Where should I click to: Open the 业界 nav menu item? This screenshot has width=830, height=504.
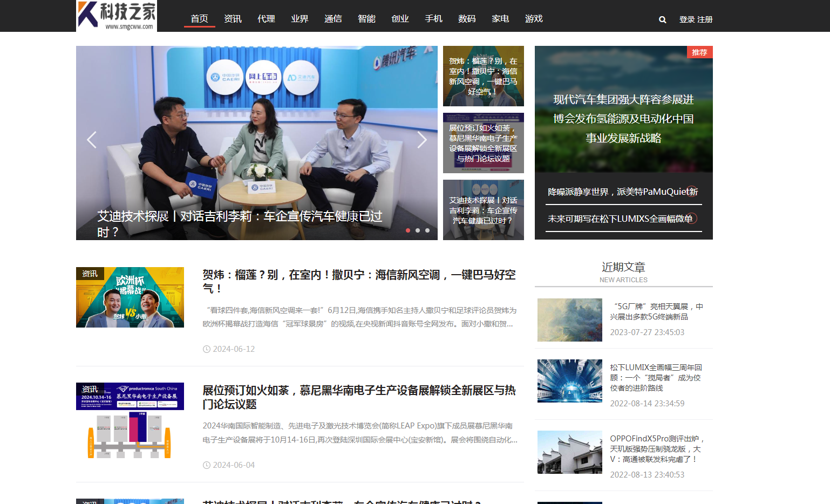pos(300,19)
